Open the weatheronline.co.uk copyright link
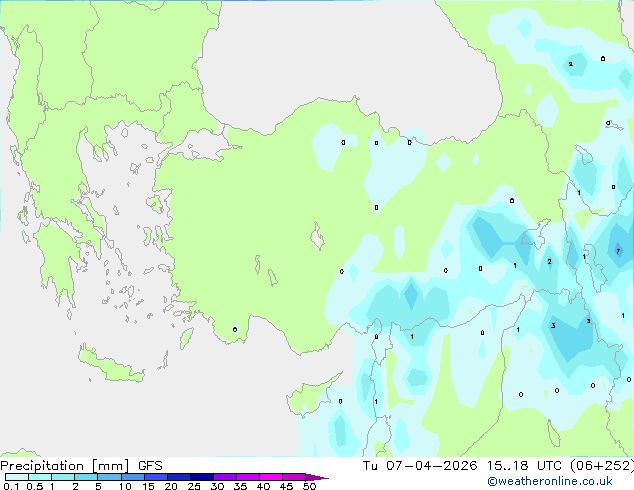Image resolution: width=634 pixels, height=490 pixels. 549,481
